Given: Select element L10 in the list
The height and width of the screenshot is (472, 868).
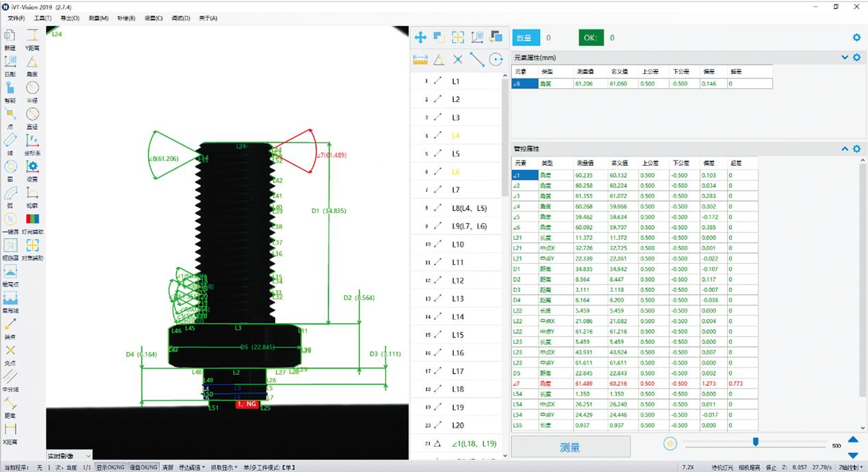Looking at the screenshot, I should pyautogui.click(x=457, y=245).
